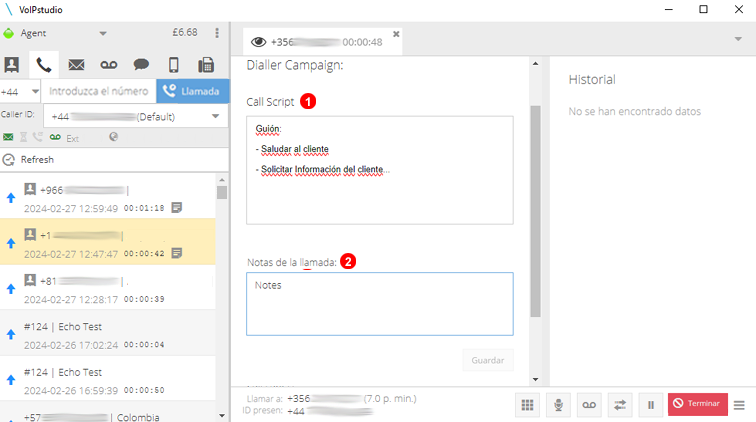756x422 pixels.
Task: Open notes icon for the +966 call
Action: click(177, 208)
